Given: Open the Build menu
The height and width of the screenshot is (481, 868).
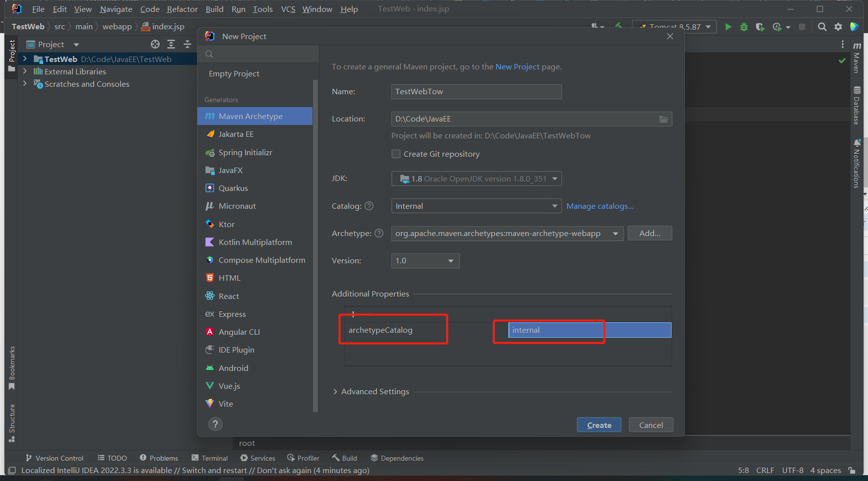Looking at the screenshot, I should coord(215,9).
